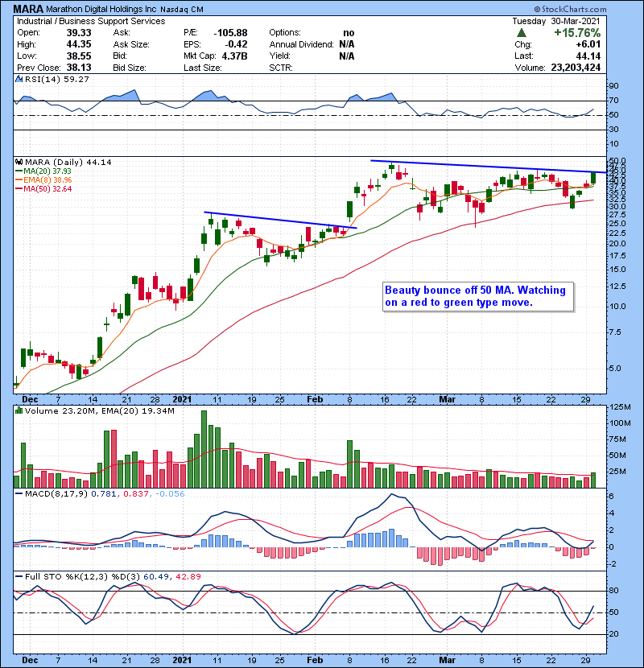Image resolution: width=644 pixels, height=668 pixels.
Task: Click the 75M volume axis label
Action: 618,439
